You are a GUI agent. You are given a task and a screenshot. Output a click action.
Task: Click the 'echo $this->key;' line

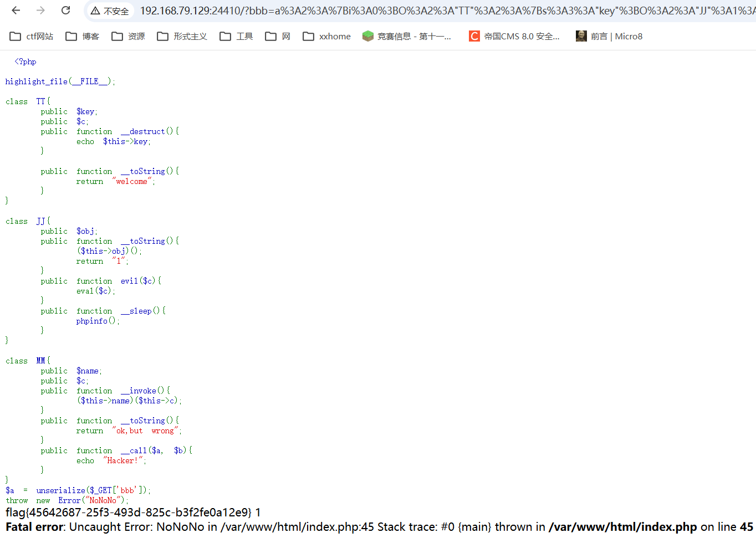114,141
